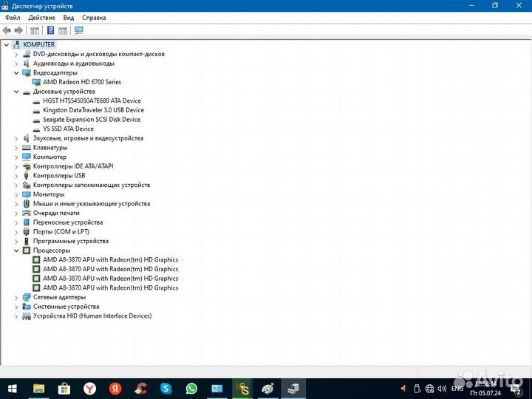Click the show/hide console tree toolbar icon
Viewport: 532px width, 399px height.
click(34, 30)
